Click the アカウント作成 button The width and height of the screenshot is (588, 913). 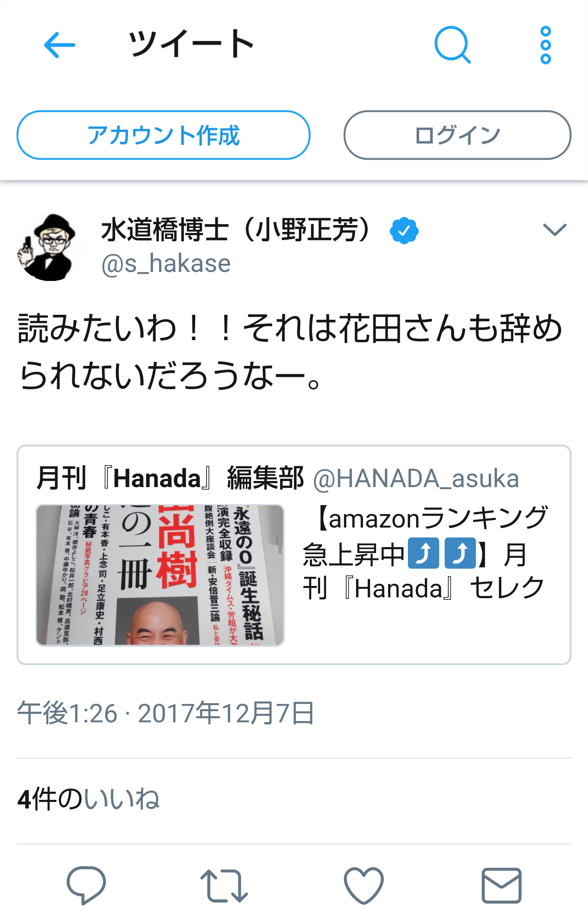point(163,135)
